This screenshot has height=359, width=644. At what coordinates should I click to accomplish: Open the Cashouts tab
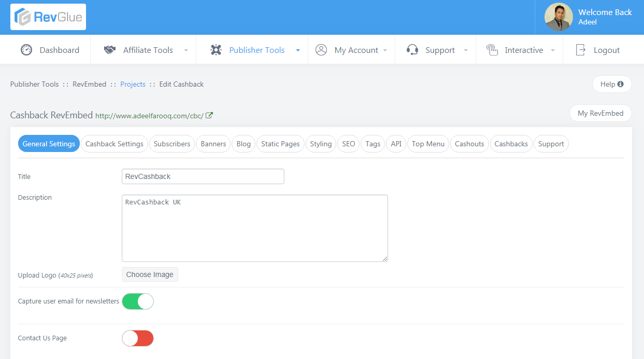click(x=469, y=144)
